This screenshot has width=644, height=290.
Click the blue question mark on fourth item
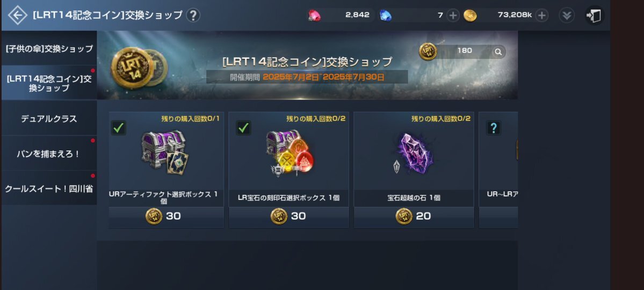[494, 128]
